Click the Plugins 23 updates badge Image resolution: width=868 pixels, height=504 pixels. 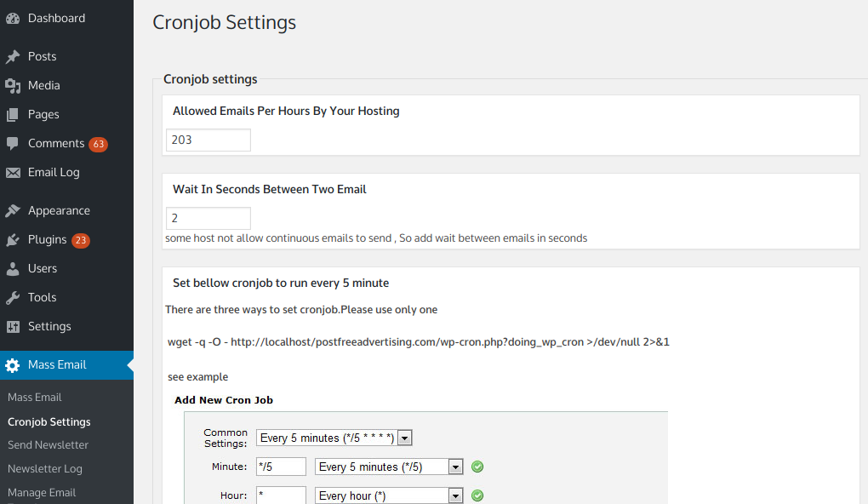(81, 240)
